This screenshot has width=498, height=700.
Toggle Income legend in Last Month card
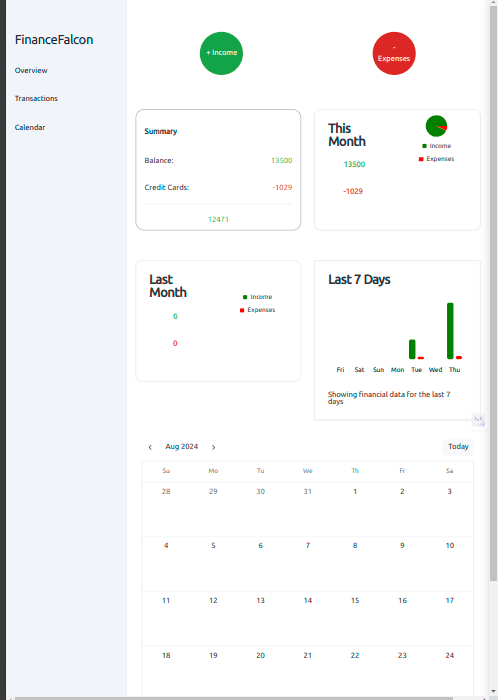257,297
